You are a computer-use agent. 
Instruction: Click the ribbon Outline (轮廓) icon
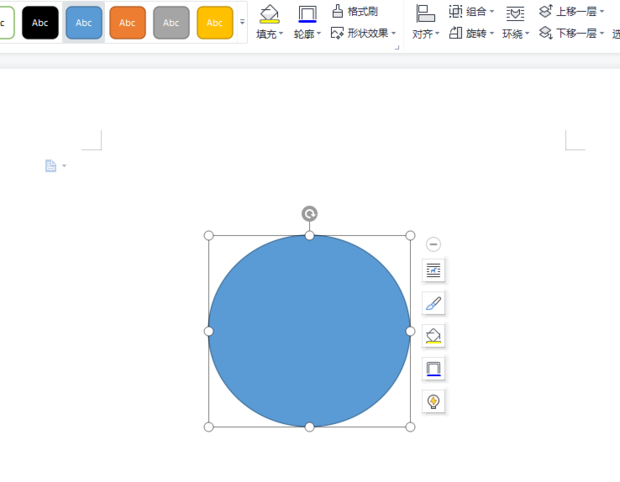[307, 14]
